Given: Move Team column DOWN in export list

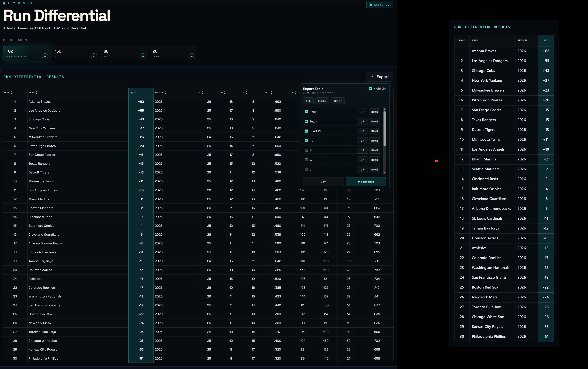Looking at the screenshot, I should 374,121.
